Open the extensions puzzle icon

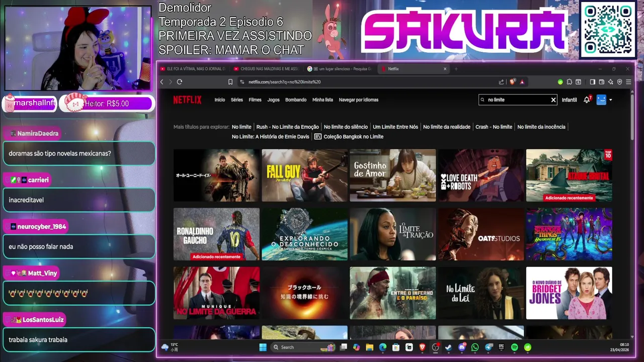coord(570,82)
